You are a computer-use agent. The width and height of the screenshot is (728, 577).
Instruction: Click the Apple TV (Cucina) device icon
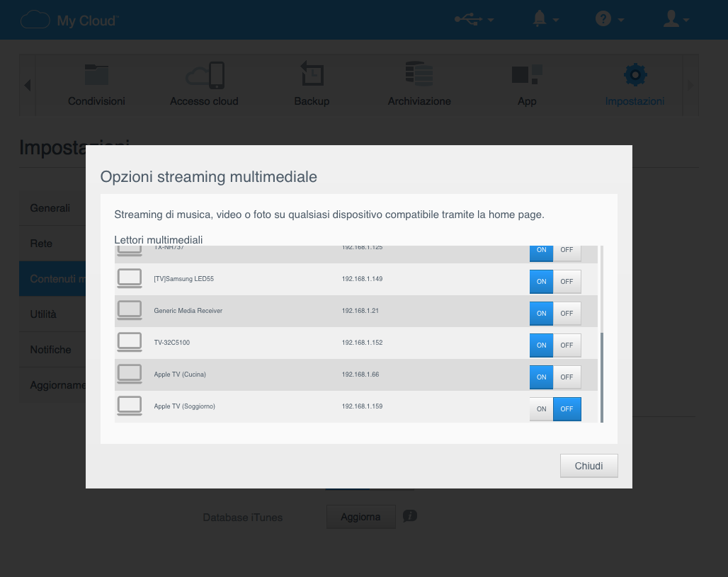pyautogui.click(x=130, y=374)
